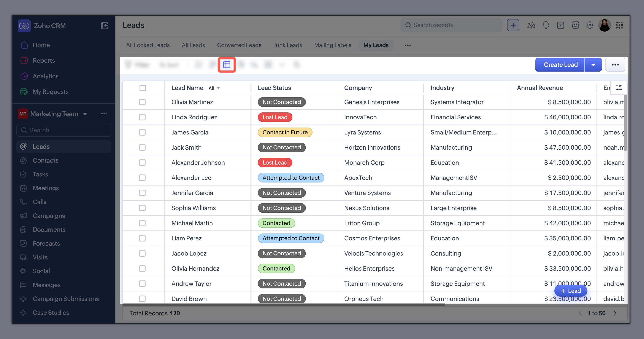Open the Linda Rodriguez lead record
The width and height of the screenshot is (644, 339).
194,117
